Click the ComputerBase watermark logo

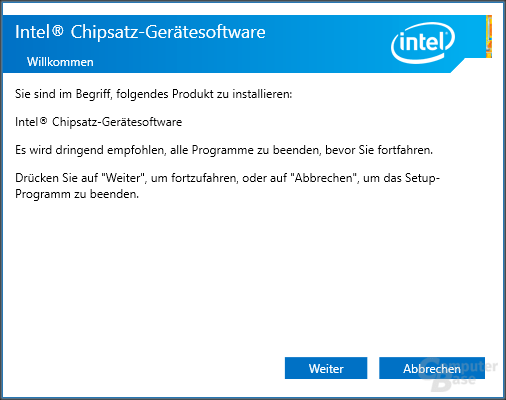pos(458,374)
